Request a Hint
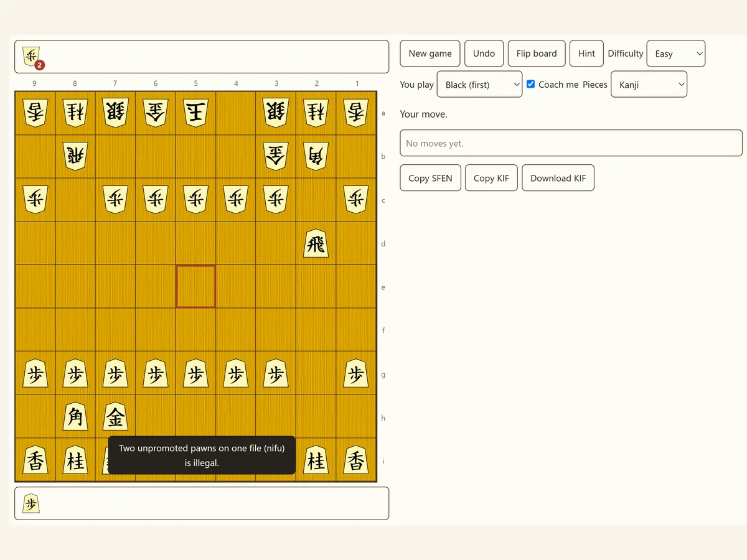The width and height of the screenshot is (747, 560). pos(586,54)
